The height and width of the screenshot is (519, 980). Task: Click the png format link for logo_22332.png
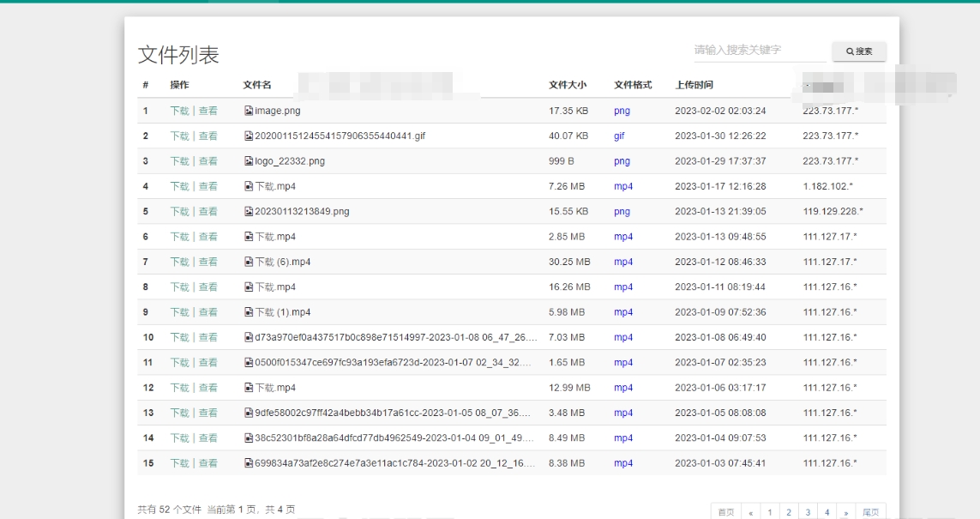point(622,160)
